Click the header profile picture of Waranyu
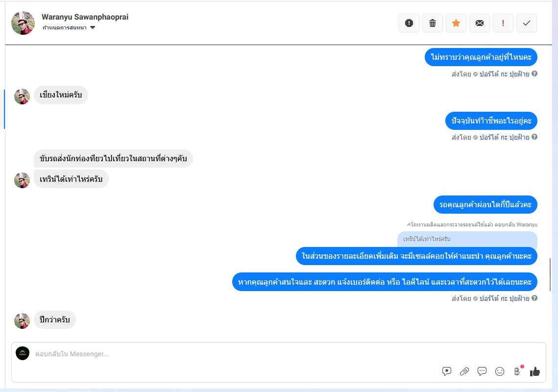The image size is (558, 392). coord(23,23)
